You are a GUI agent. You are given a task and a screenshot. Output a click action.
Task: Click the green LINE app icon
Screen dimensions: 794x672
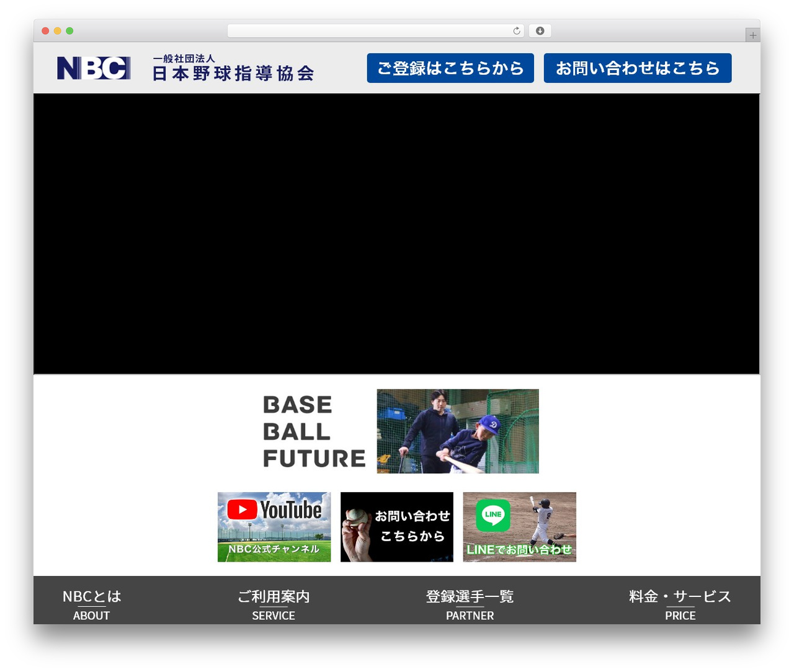pyautogui.click(x=493, y=515)
